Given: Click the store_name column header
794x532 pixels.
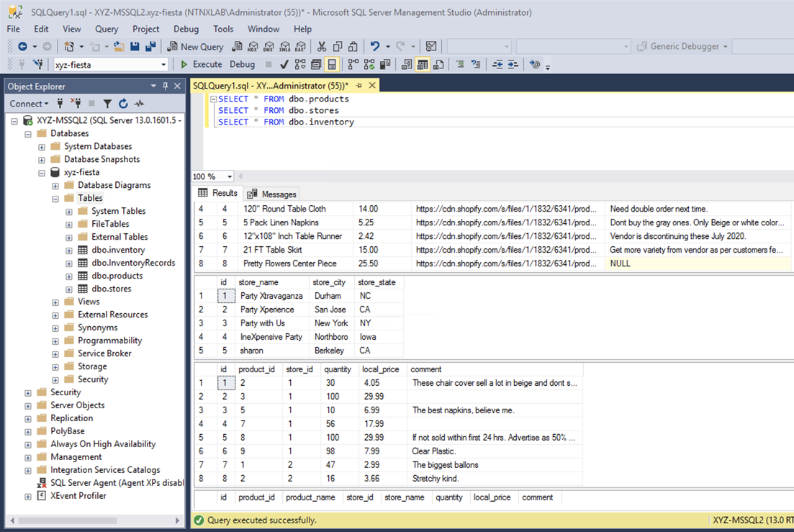Looking at the screenshot, I should [258, 282].
